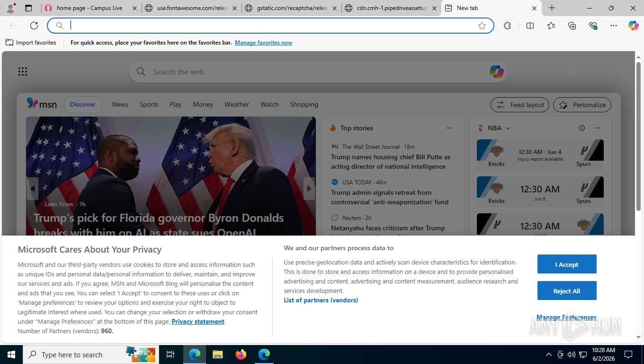Click the Refresh page icon

34,26
